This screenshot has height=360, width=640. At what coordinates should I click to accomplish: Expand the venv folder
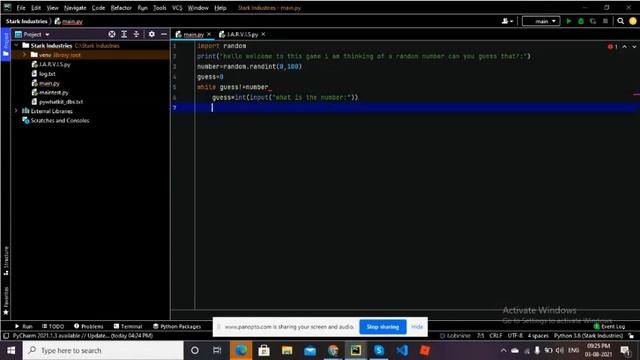click(24, 55)
